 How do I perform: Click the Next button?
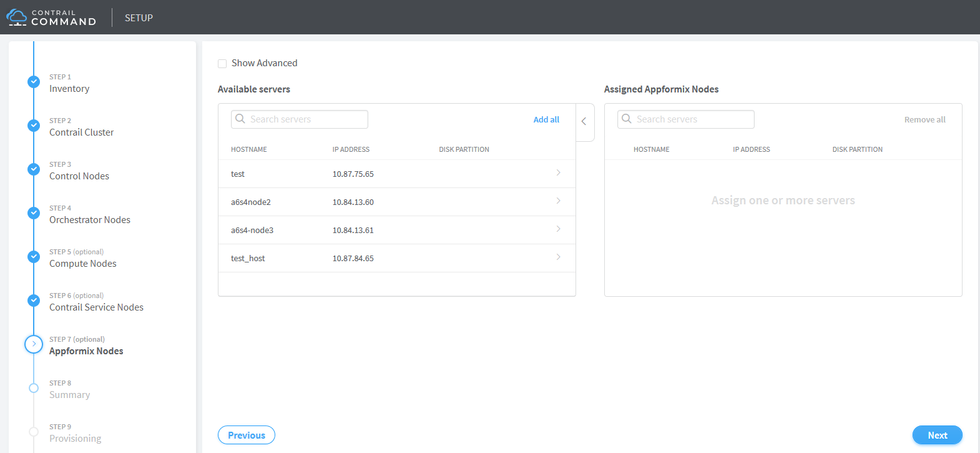pos(938,435)
